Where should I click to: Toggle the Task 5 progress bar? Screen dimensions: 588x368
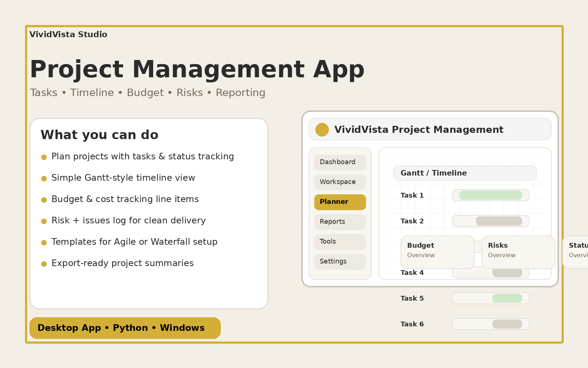pos(491,298)
